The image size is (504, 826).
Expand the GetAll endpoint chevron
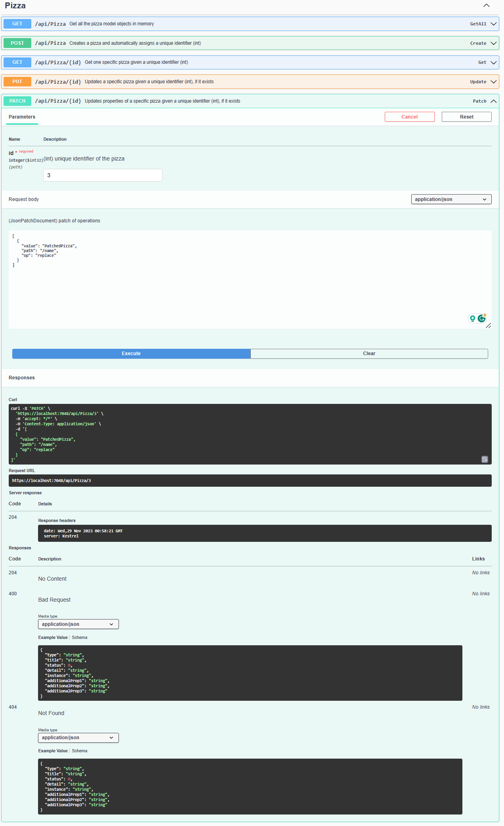tap(493, 24)
